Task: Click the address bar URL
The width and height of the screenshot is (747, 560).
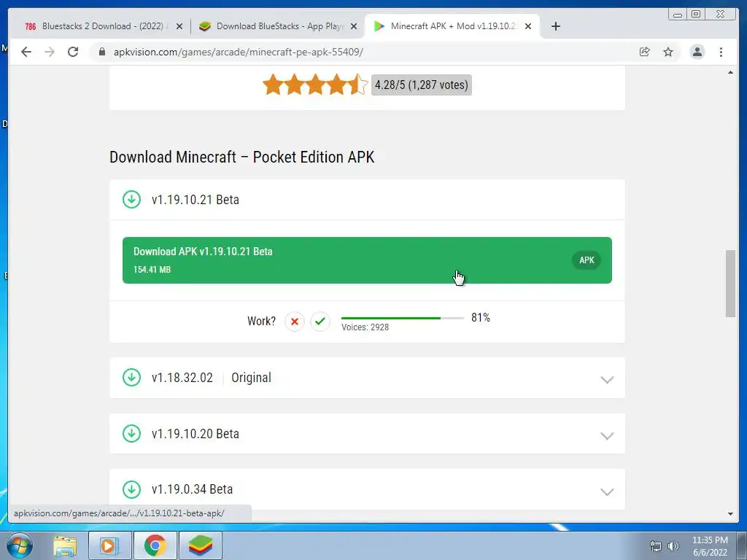Action: [x=239, y=52]
